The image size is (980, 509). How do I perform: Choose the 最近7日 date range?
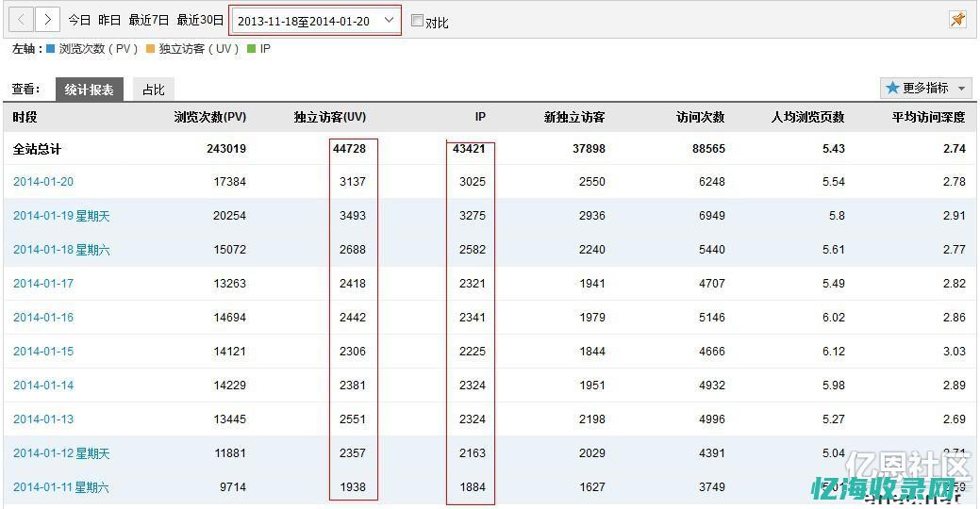(x=148, y=20)
